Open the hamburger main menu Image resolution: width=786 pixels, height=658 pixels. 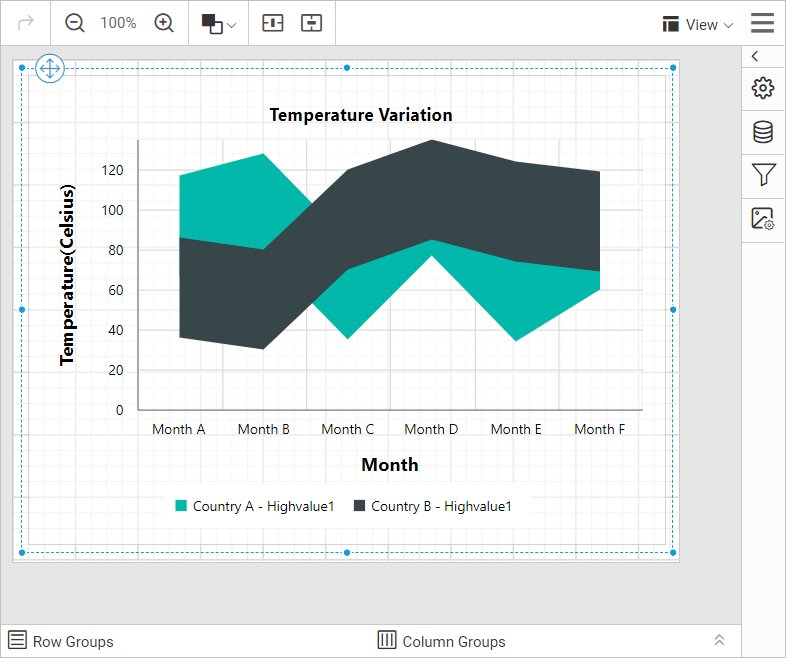[x=762, y=23]
